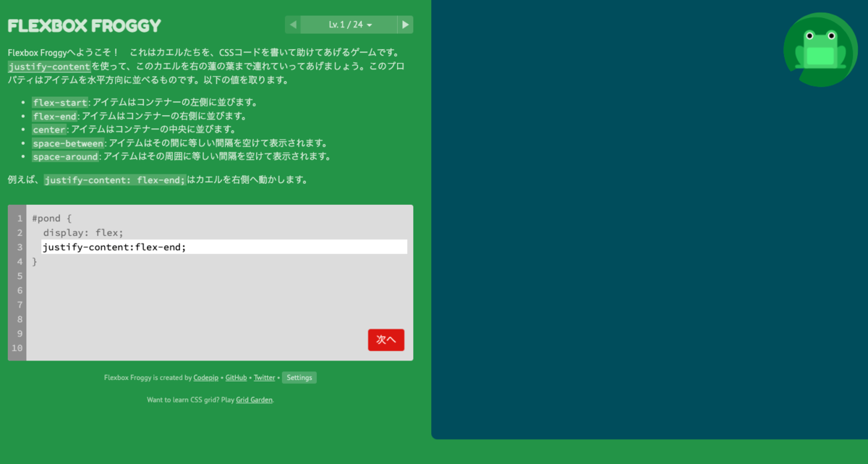Go to previous level with left arrow

[x=293, y=25]
